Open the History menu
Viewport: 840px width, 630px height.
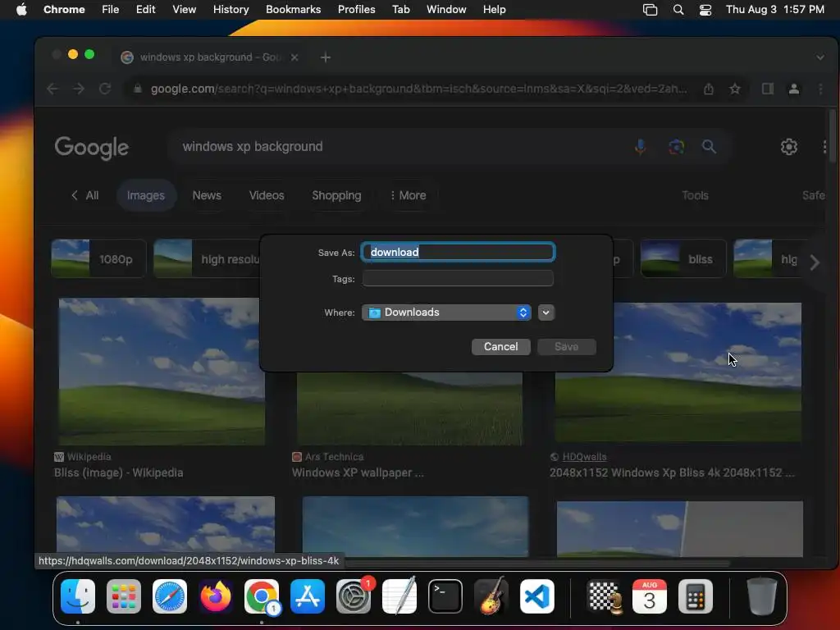pos(231,10)
